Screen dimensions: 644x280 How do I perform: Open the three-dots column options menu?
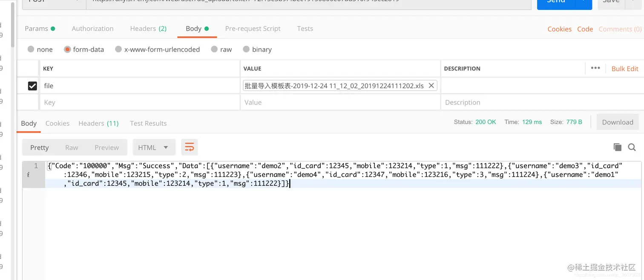tap(595, 68)
